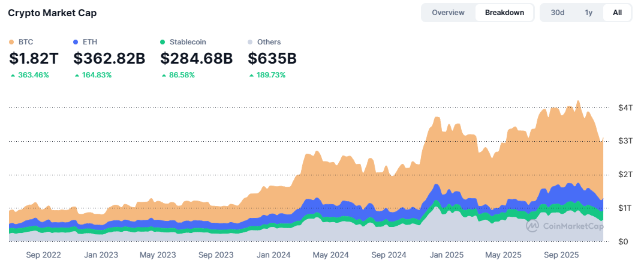644x278 pixels.
Task: Click the green Stablecoin legend dot
Action: pos(162,42)
